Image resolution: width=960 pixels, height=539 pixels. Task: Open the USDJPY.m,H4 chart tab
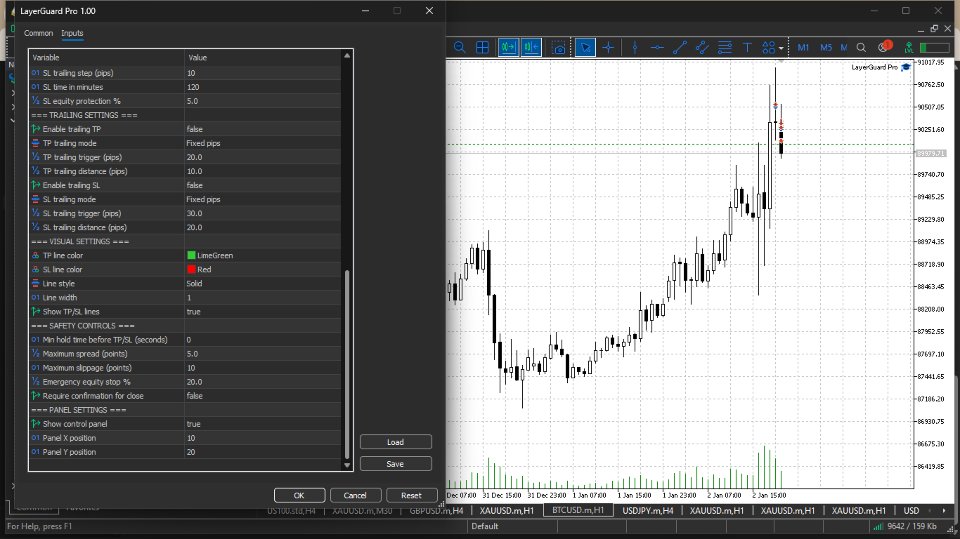(648, 510)
